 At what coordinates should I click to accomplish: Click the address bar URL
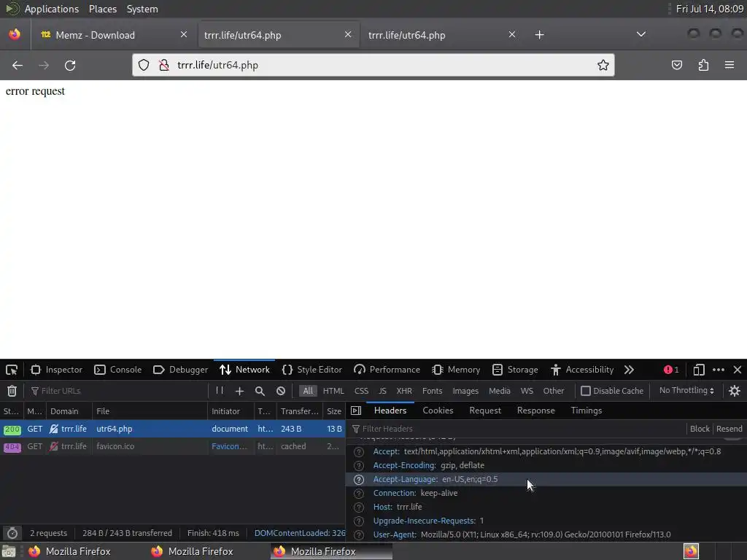217,65
